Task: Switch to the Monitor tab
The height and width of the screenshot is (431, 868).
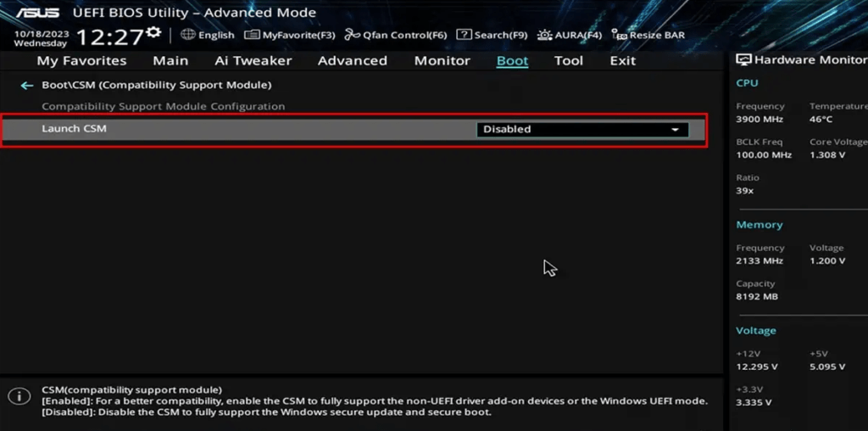Action: pyautogui.click(x=442, y=61)
